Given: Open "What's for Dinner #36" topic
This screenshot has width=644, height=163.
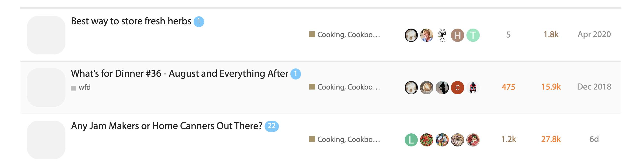Looking at the screenshot, I should click(x=179, y=74).
